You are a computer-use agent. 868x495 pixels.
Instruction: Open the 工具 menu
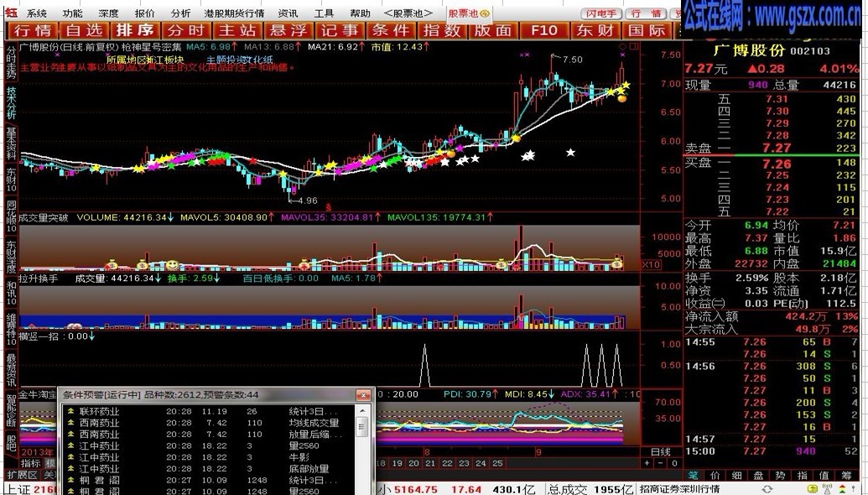(x=324, y=13)
